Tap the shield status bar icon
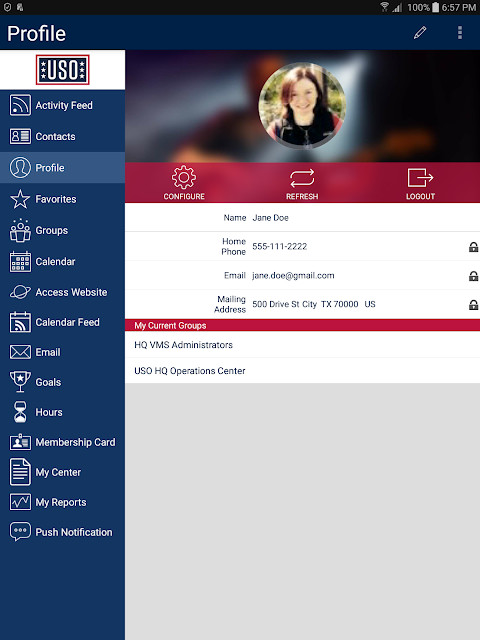The image size is (480, 640). (7, 7)
